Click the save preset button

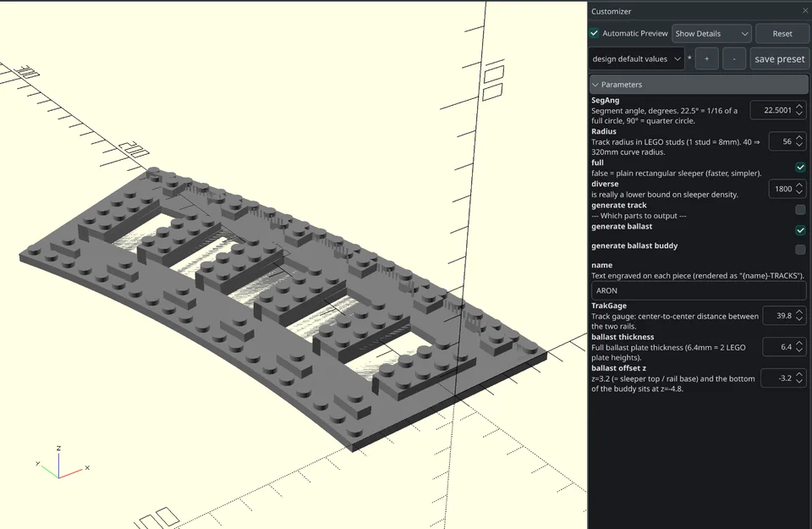[779, 59]
